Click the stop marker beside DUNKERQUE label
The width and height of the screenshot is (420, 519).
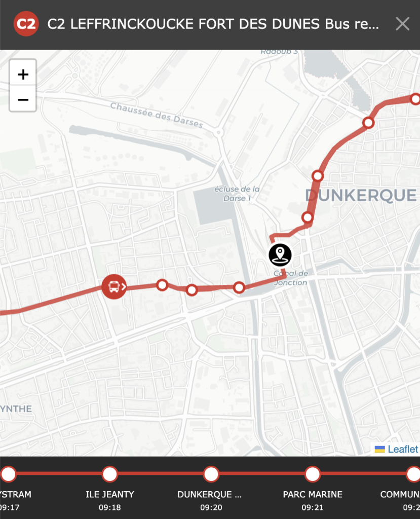point(317,176)
